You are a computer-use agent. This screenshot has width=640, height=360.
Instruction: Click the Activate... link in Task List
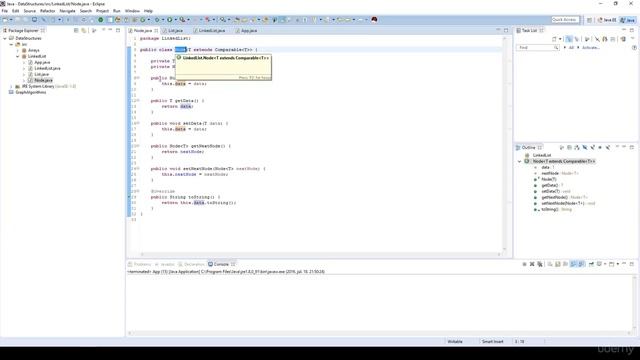[591, 48]
